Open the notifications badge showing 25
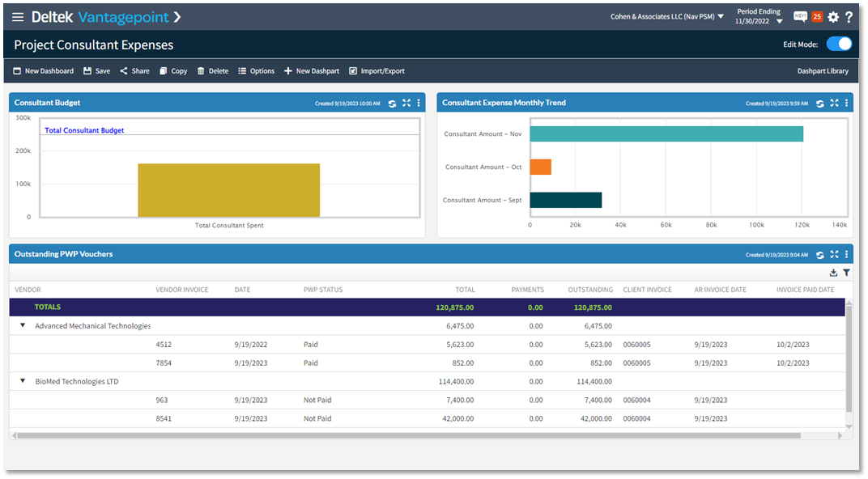868x479 pixels. click(817, 17)
